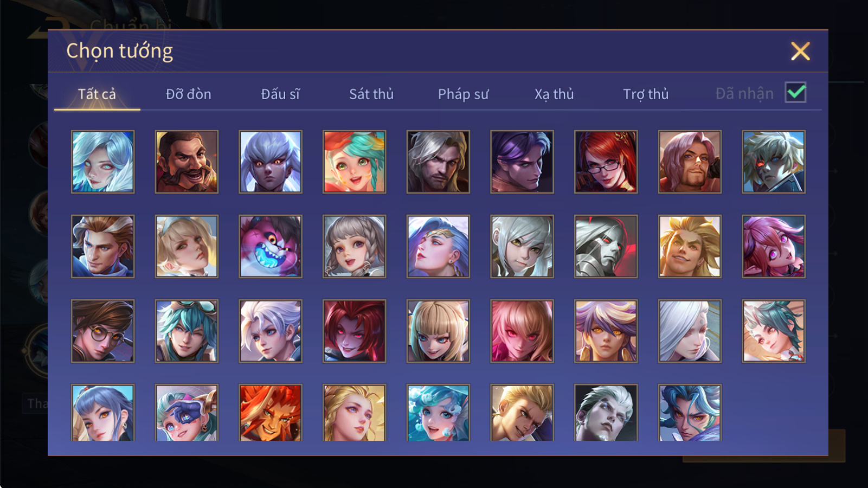Open the Sát thủ tab
Image resolution: width=868 pixels, height=488 pixels.
(x=371, y=94)
